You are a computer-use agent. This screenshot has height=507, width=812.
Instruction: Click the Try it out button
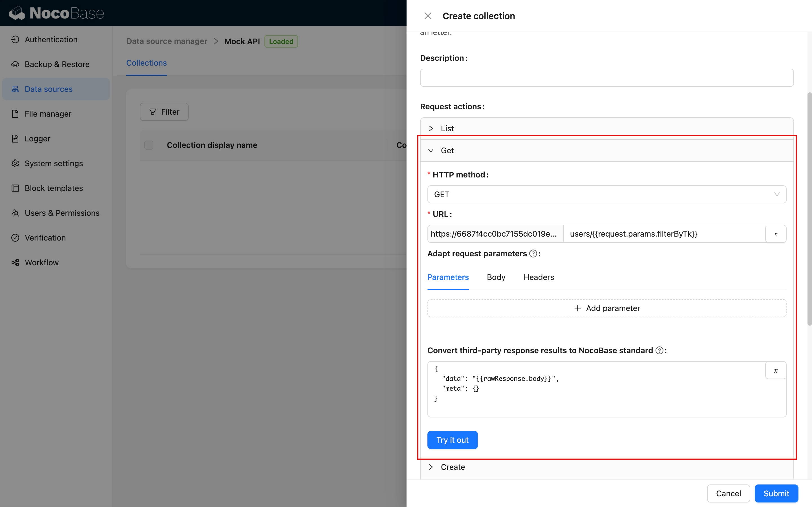(x=452, y=440)
